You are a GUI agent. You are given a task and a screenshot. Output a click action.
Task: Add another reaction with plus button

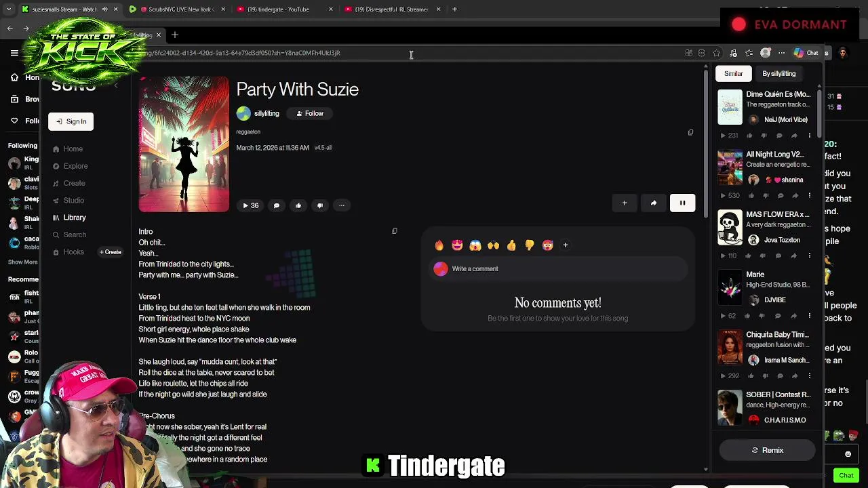click(566, 245)
